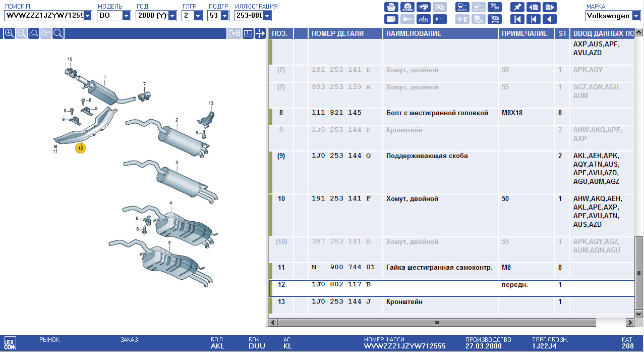Image resolution: width=644 pixels, height=352 pixels.
Task: Open the ПОДГР dropdown
Action: coord(224,16)
